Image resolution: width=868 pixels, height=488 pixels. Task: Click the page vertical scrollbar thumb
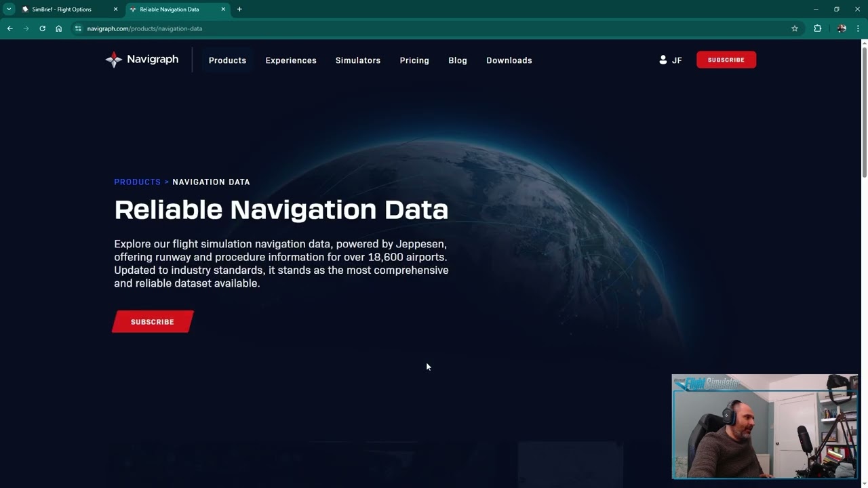[x=864, y=112]
